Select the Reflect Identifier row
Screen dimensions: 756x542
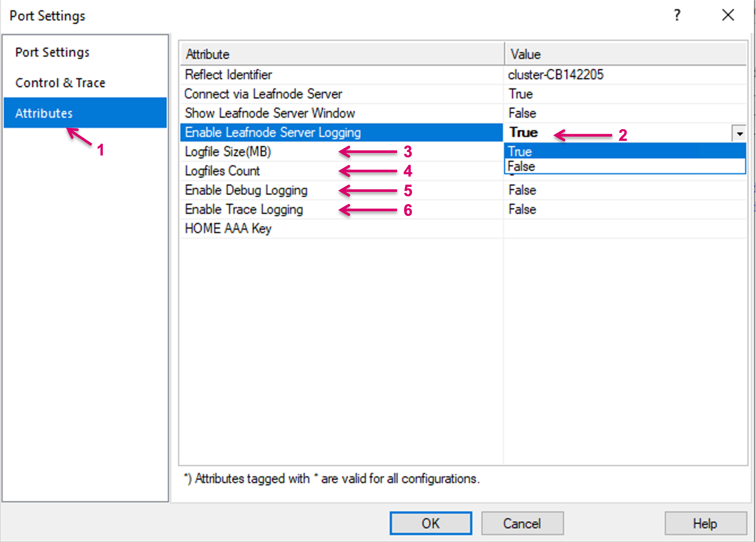coord(229,75)
